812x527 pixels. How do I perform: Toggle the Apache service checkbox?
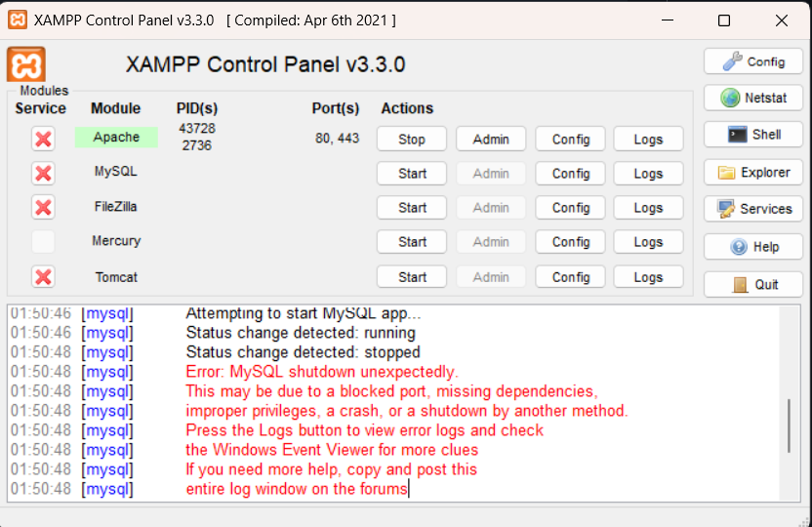pos(43,139)
